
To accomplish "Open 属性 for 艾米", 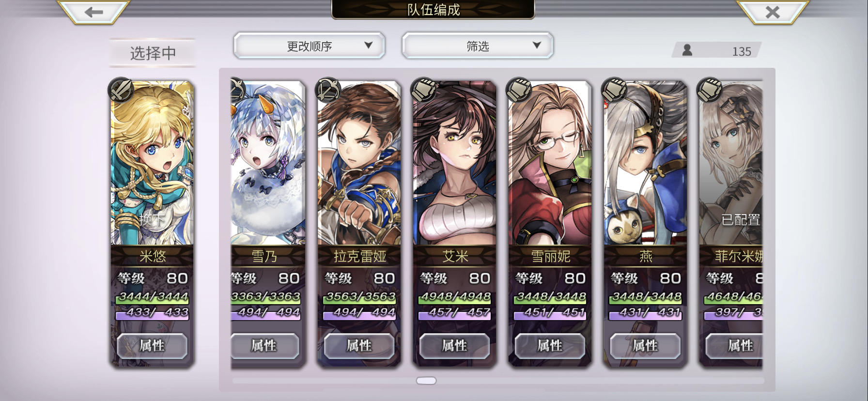I will point(454,346).
